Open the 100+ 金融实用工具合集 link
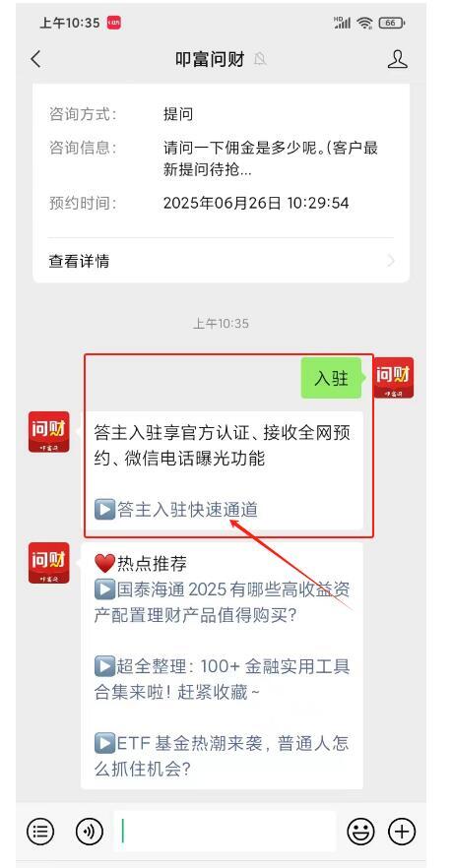The width and height of the screenshot is (452, 868). 222,679
